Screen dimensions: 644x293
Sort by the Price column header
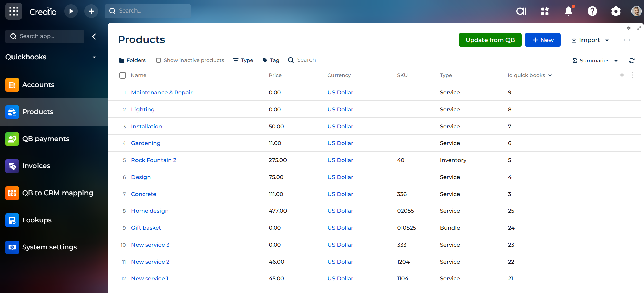coord(275,75)
